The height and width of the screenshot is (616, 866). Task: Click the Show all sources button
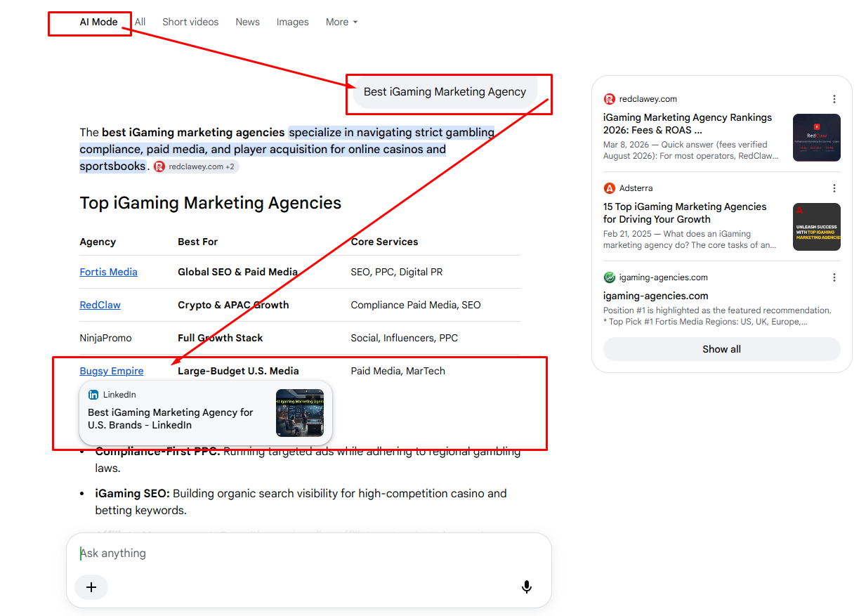(x=721, y=349)
